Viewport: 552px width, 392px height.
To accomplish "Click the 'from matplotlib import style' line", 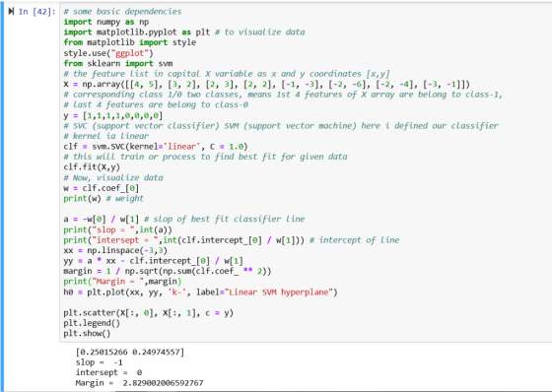I will tap(129, 42).
